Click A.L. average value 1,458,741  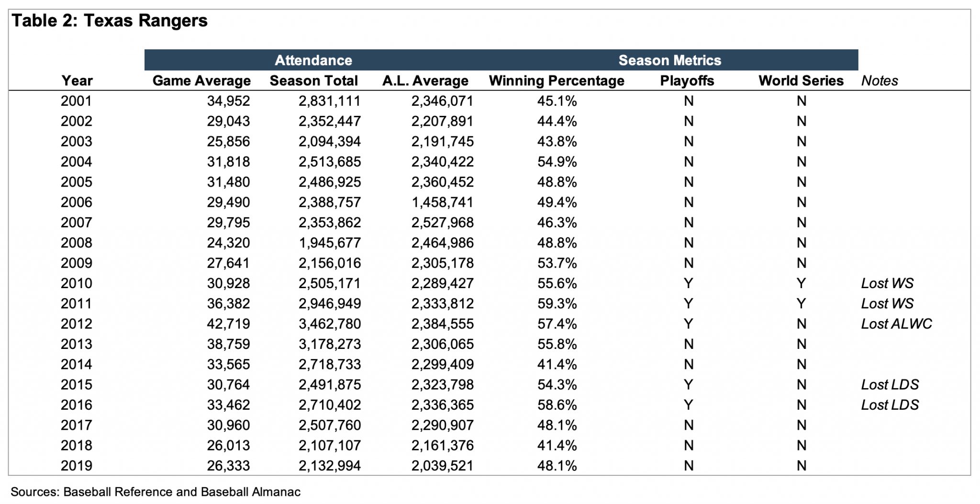(x=442, y=202)
